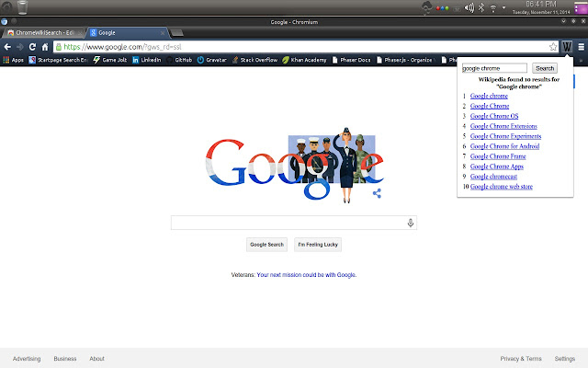Click the voice search microphone
This screenshot has height=368, width=588.
[411, 223]
